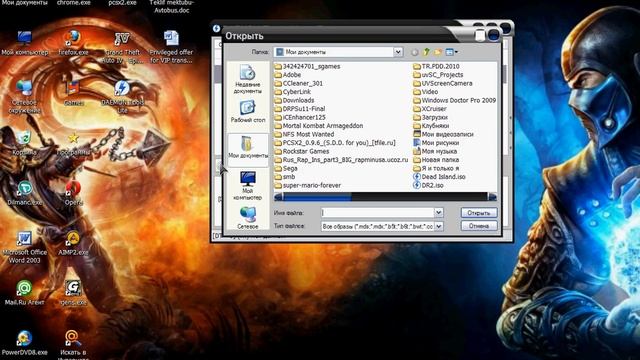The image size is (640, 360).
Task: Go back using the toolbar back arrow
Action: pos(415,52)
